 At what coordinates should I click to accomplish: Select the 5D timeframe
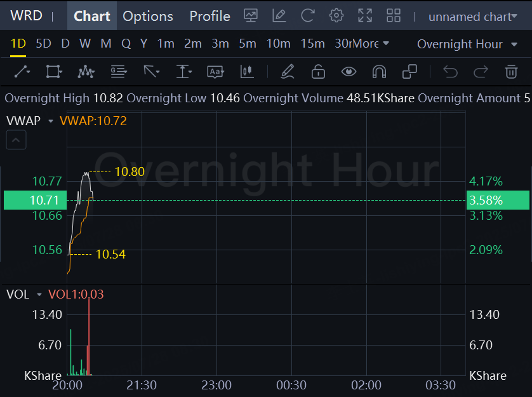43,44
